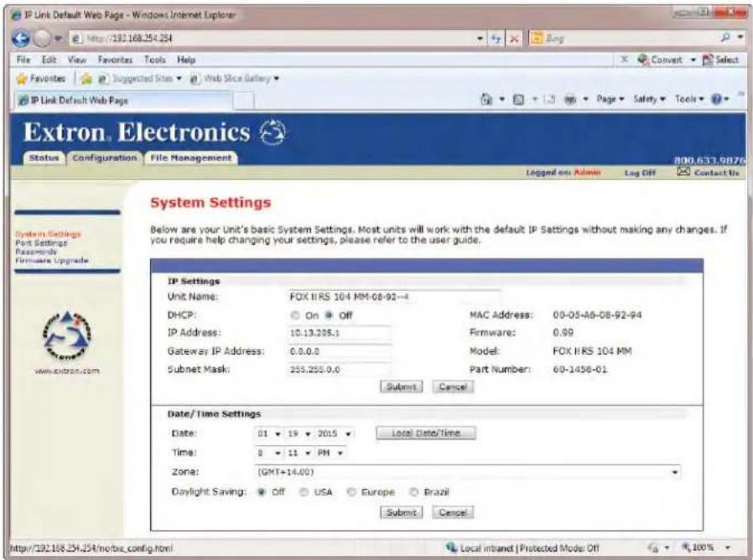Turn DHCP On radio button
Viewport: 753px width, 560px height.
[x=295, y=315]
